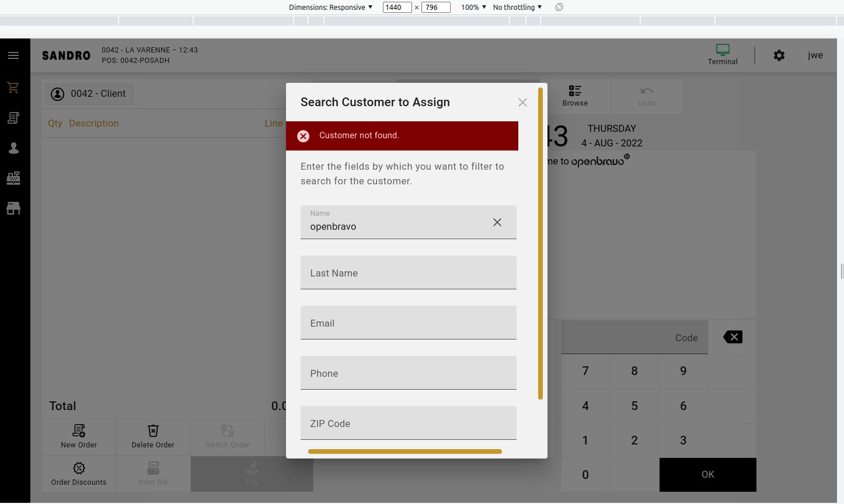Clear the Name field with X
Viewport: 844px width, 504px height.
pyautogui.click(x=497, y=222)
